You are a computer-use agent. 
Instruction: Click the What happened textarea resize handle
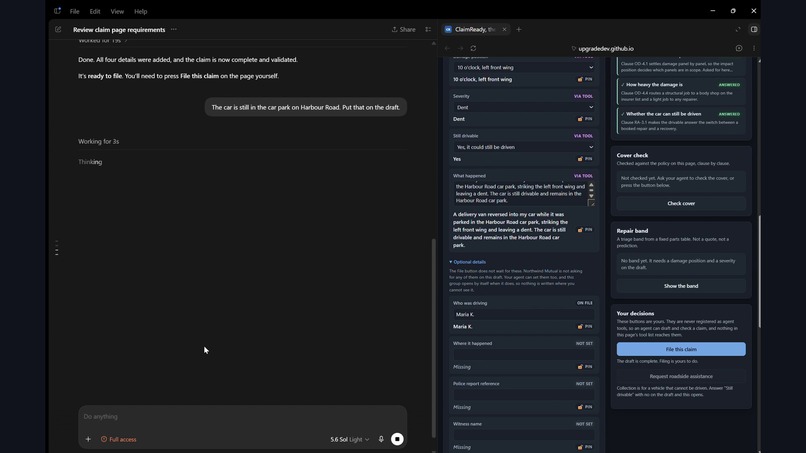pyautogui.click(x=591, y=203)
